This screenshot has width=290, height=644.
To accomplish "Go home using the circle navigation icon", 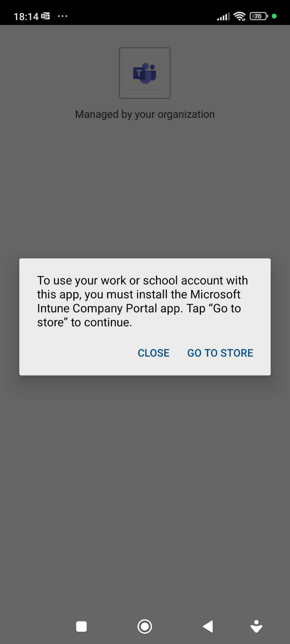I will [x=145, y=626].
